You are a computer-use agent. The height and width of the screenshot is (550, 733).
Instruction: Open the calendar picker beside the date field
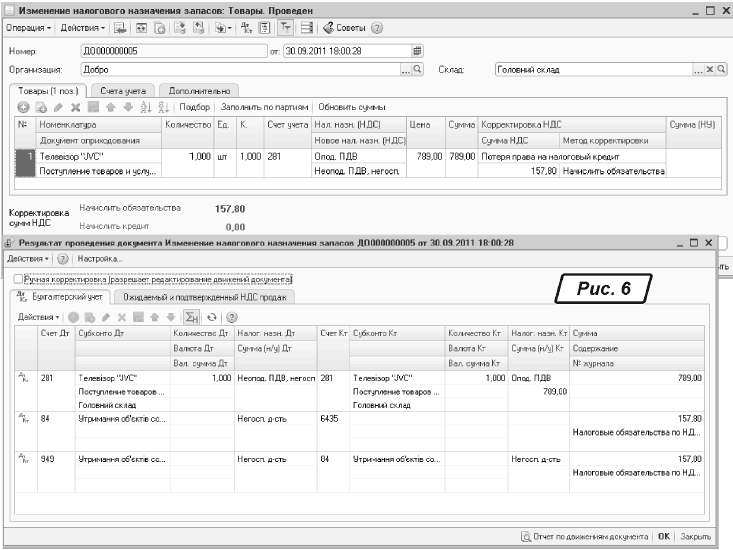point(417,50)
